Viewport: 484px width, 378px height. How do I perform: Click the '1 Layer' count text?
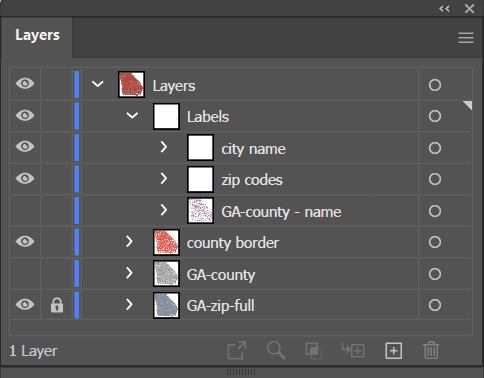click(x=33, y=351)
